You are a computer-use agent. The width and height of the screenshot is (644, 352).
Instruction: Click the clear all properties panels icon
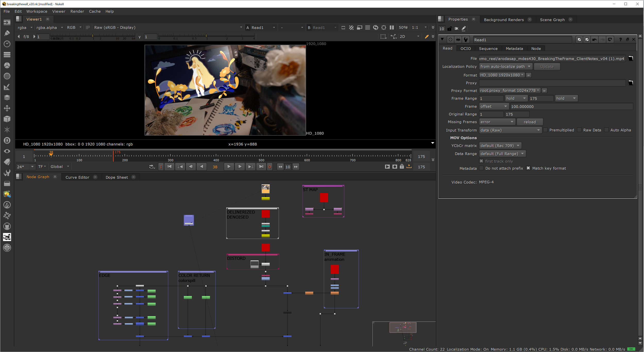456,29
